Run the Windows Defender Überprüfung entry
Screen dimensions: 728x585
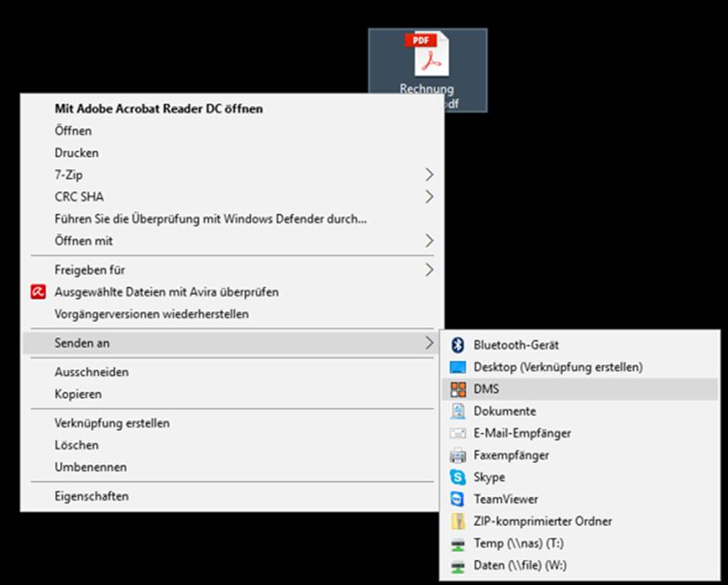coord(232,219)
